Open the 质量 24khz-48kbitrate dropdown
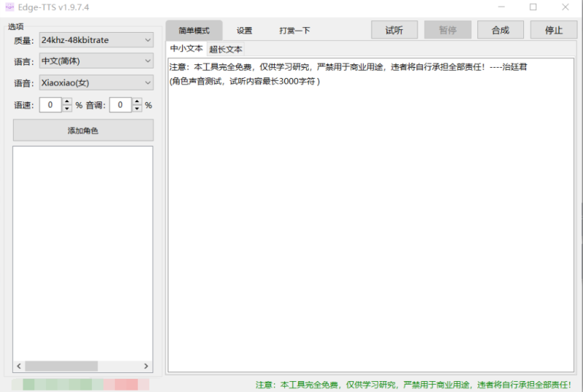The height and width of the screenshot is (392, 583). tap(96, 39)
